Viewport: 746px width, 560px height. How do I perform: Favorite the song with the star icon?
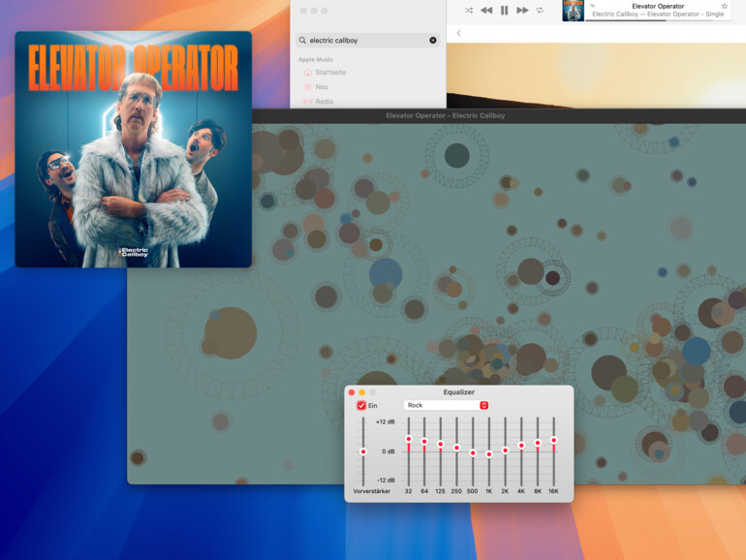pos(724,6)
